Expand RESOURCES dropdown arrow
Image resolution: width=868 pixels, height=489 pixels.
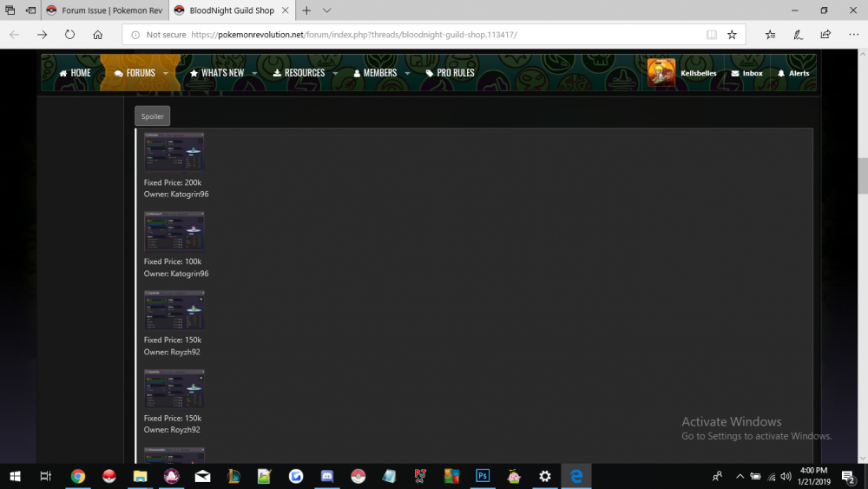(335, 73)
